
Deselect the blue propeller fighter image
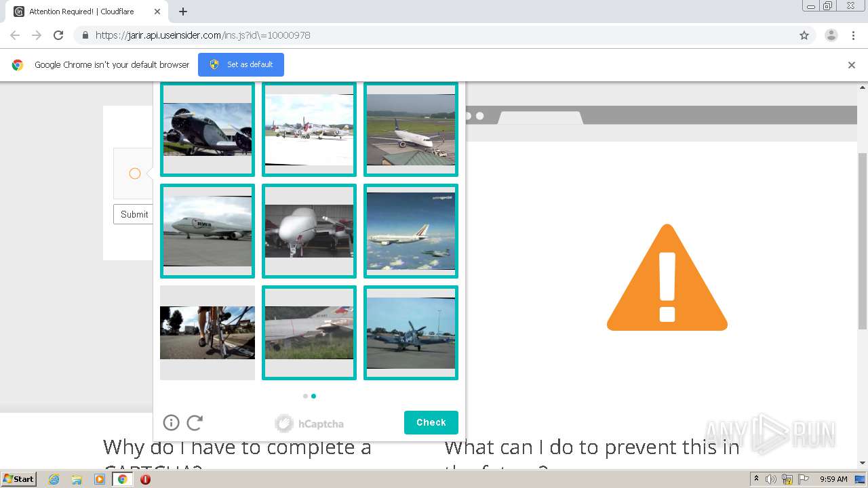click(411, 333)
